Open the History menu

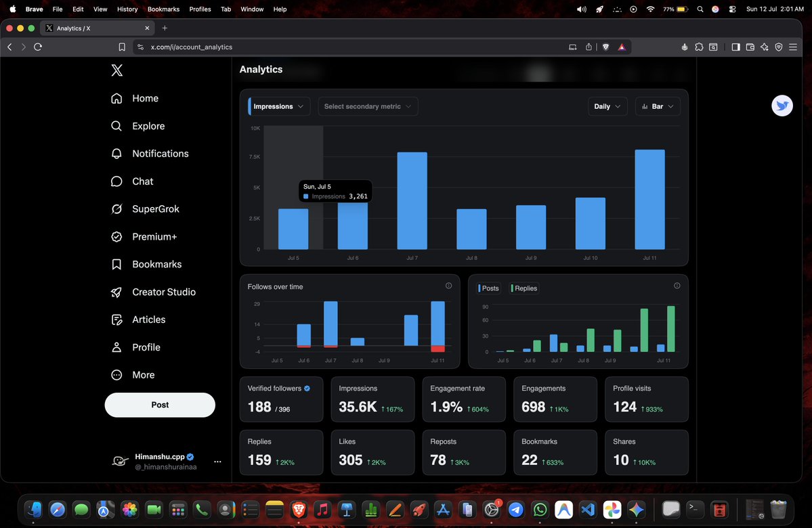(x=127, y=9)
